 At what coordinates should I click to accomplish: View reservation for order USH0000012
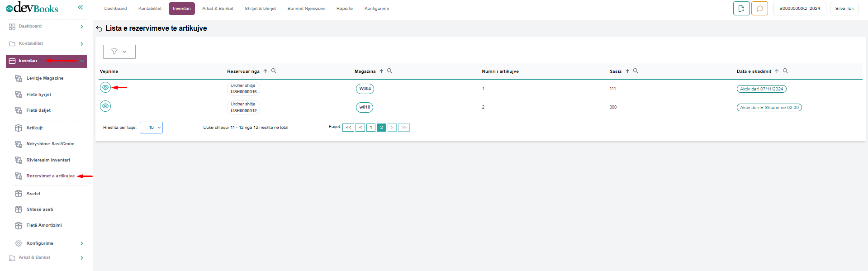click(105, 106)
